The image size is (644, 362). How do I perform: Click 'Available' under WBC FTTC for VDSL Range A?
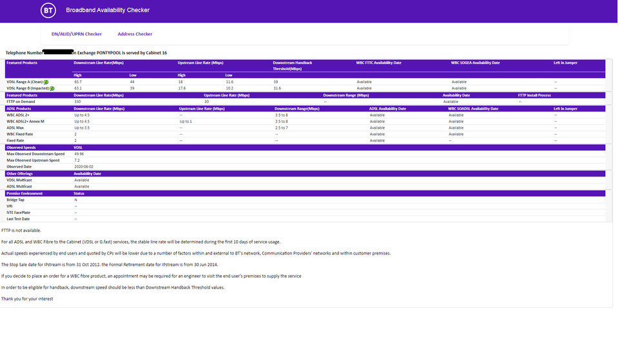(364, 82)
